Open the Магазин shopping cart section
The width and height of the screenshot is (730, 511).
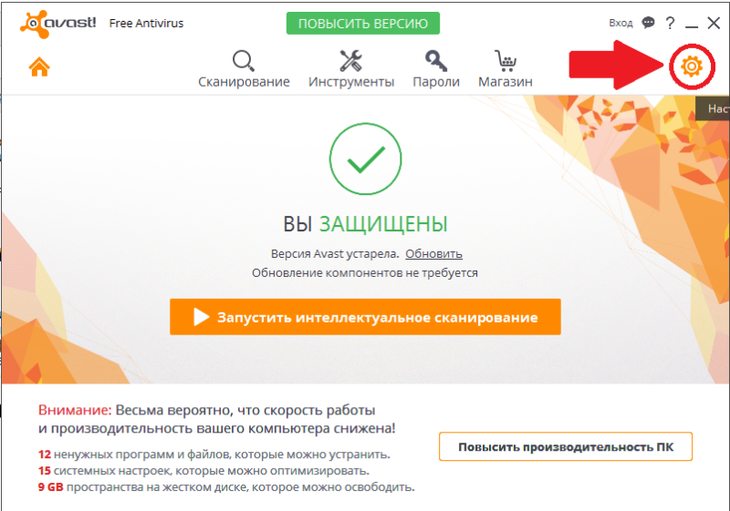(505, 69)
